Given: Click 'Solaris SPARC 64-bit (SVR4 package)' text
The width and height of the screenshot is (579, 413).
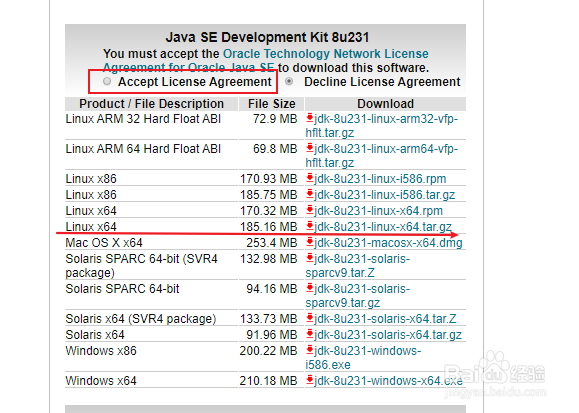Looking at the screenshot, I should tap(142, 266).
